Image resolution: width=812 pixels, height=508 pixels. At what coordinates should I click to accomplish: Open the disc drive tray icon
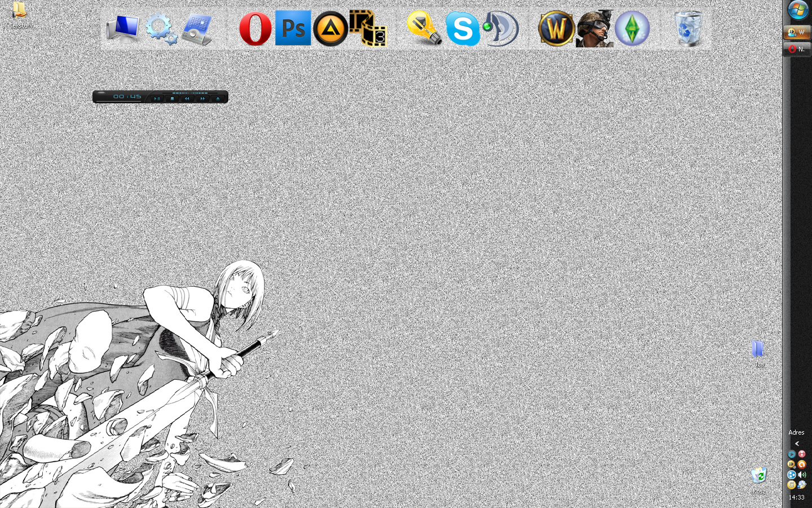pos(802,484)
